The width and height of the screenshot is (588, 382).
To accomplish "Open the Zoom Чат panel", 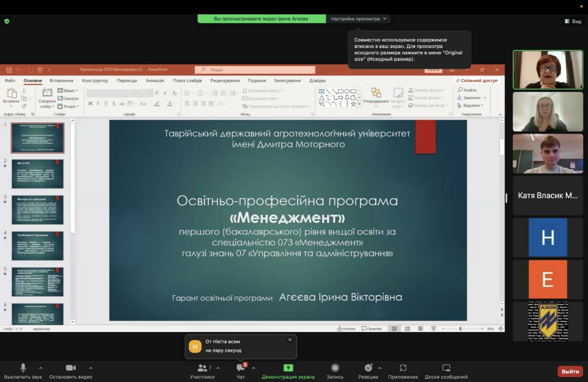I will pyautogui.click(x=240, y=370).
